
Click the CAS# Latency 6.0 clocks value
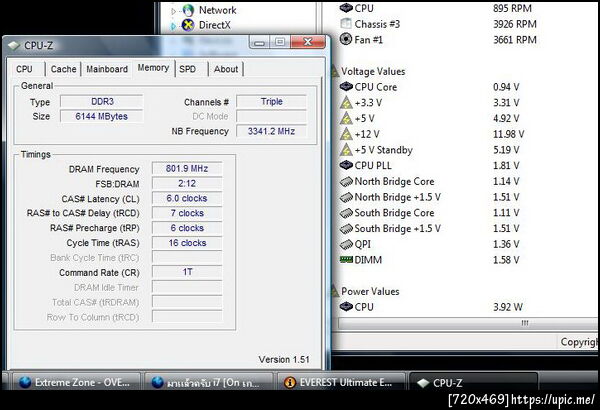point(187,198)
